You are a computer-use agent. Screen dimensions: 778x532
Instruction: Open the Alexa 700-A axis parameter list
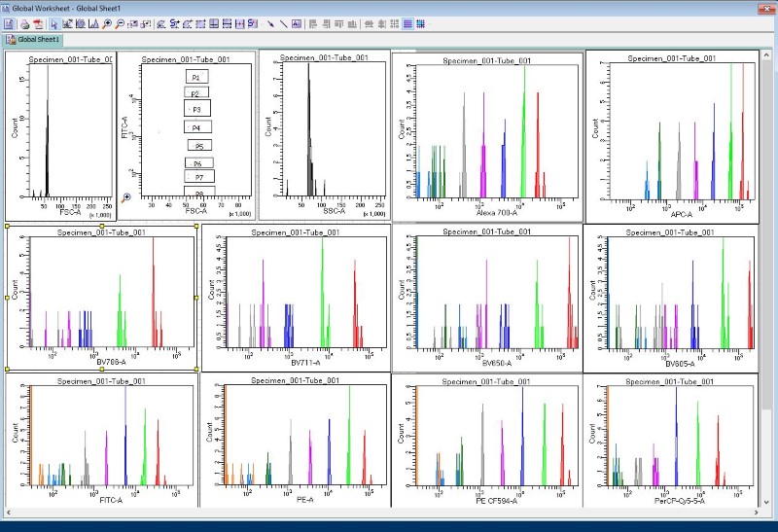coord(497,213)
